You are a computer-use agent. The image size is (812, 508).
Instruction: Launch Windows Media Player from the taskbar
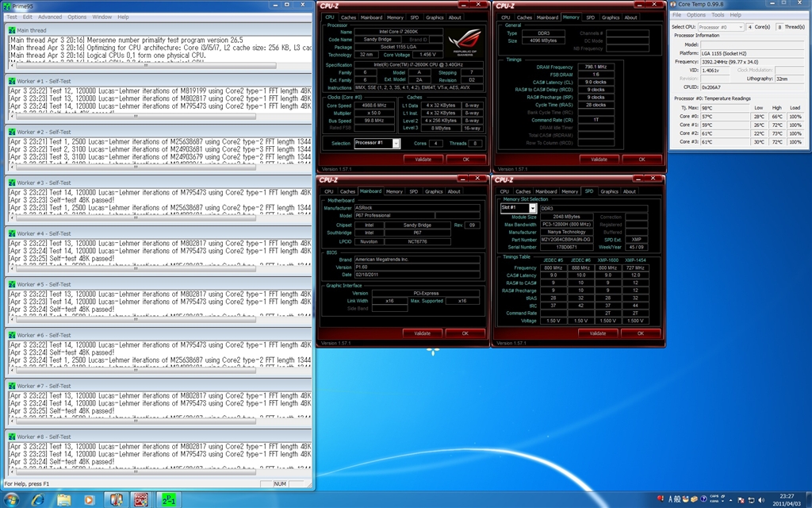point(89,499)
